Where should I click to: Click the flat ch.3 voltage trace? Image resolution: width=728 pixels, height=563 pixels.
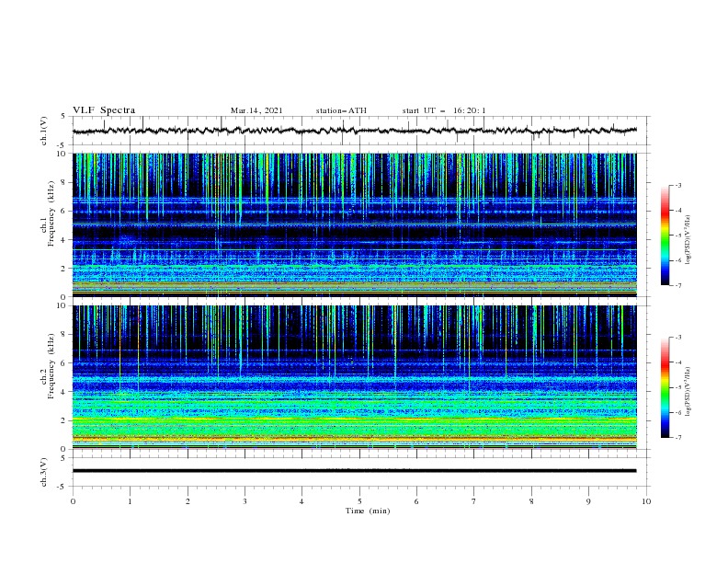click(x=354, y=471)
